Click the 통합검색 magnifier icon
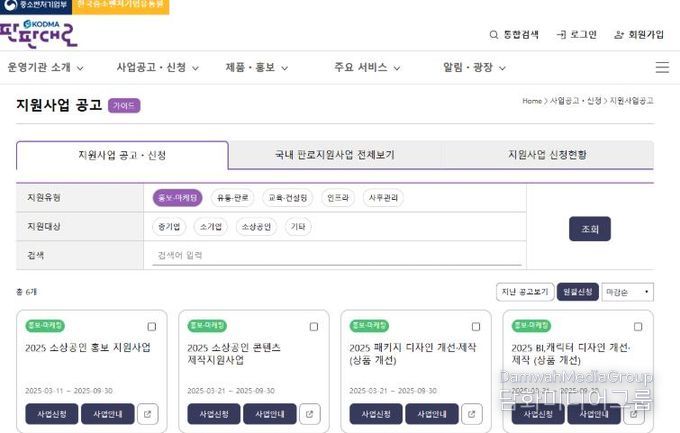 point(494,35)
